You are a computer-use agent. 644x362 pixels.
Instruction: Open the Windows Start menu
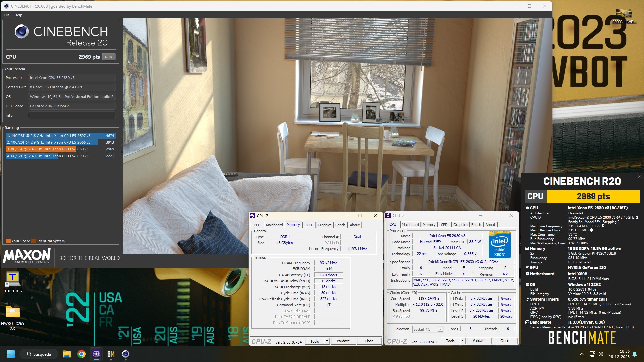pos(11,354)
